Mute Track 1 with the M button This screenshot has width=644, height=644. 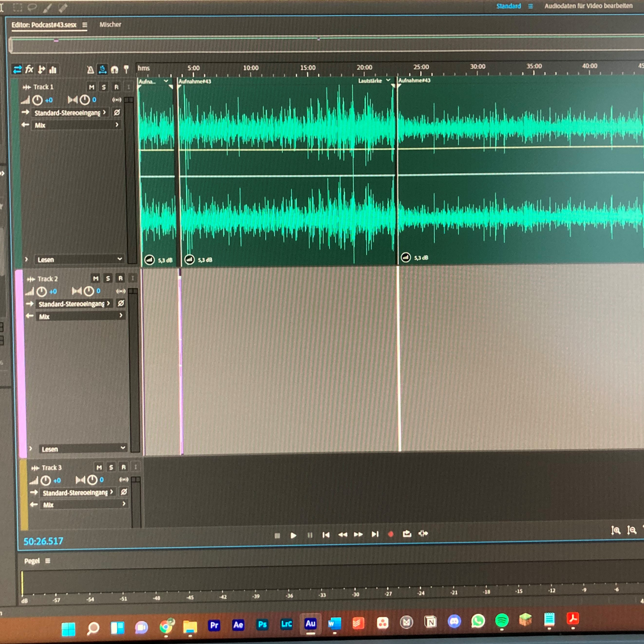(92, 87)
